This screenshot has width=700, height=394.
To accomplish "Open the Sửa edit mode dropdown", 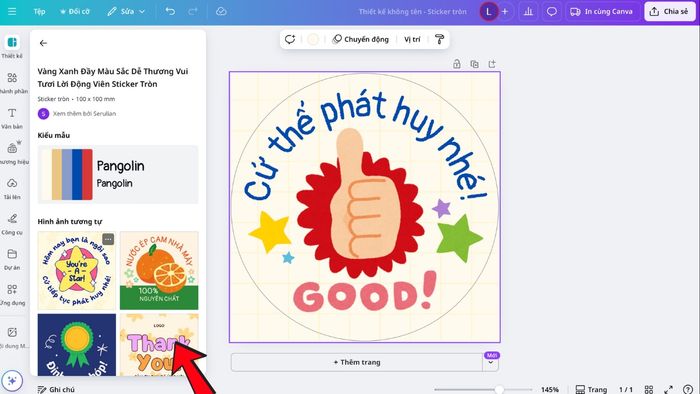I will [x=126, y=12].
